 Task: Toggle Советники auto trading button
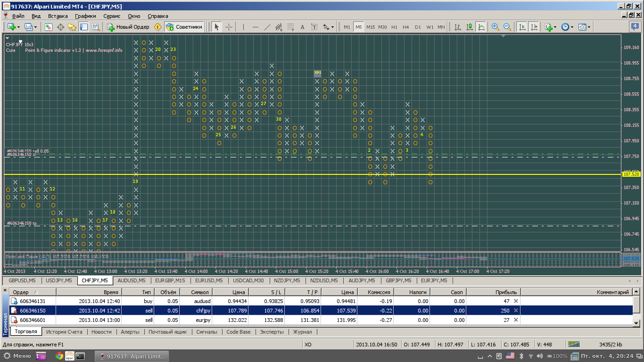(x=184, y=27)
